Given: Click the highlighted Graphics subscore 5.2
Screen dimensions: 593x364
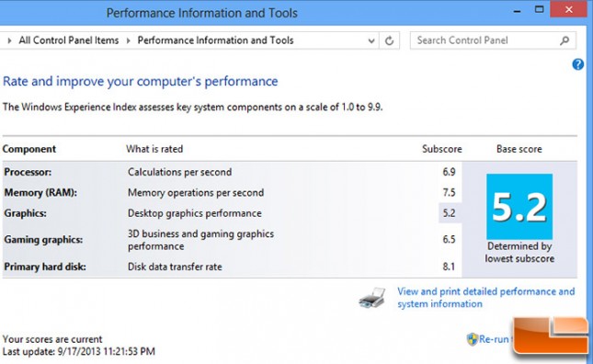Looking at the screenshot, I should click(x=450, y=213).
